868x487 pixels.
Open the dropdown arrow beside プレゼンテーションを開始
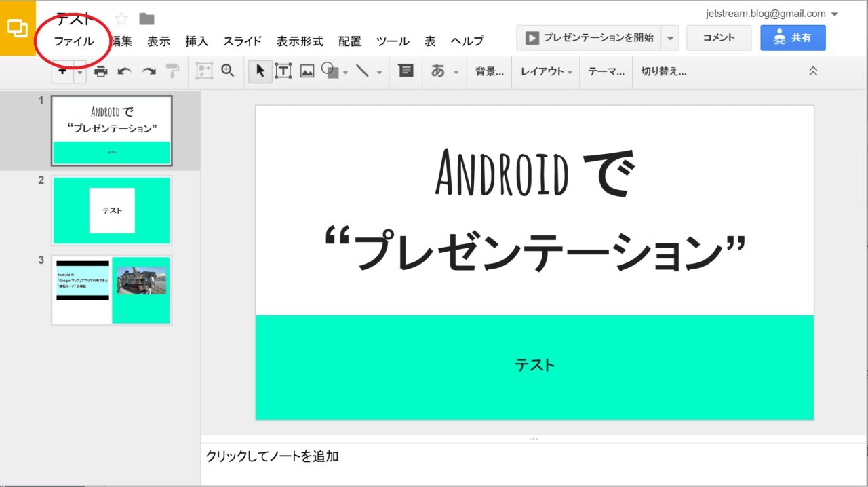click(x=670, y=38)
